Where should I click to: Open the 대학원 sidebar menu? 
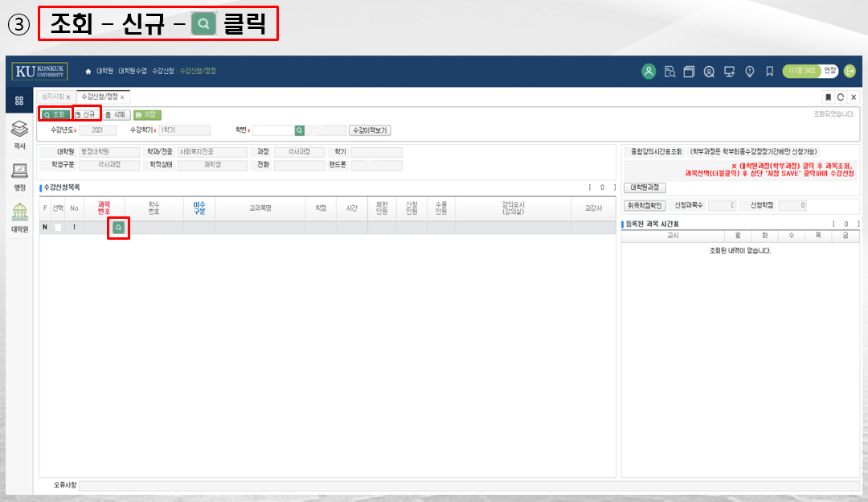pos(19,217)
